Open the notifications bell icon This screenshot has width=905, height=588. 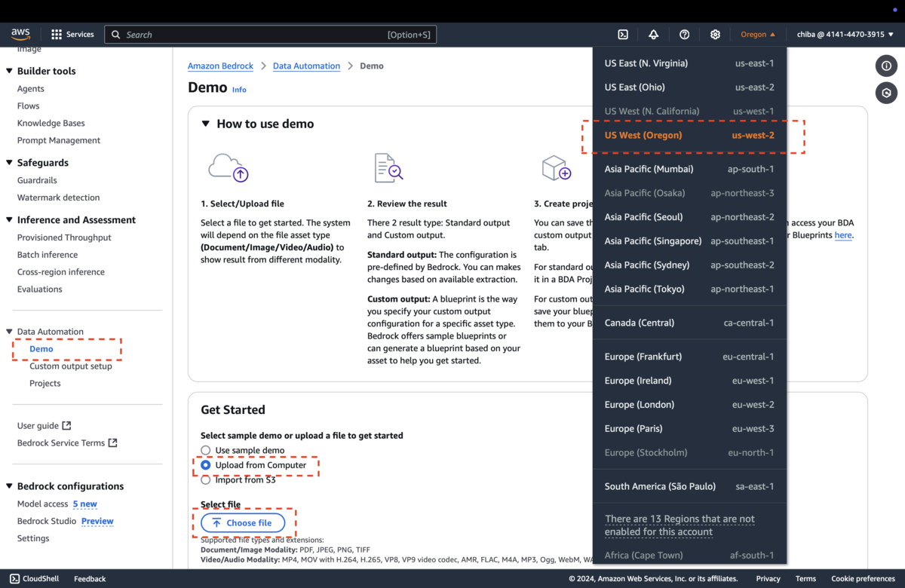(x=654, y=34)
